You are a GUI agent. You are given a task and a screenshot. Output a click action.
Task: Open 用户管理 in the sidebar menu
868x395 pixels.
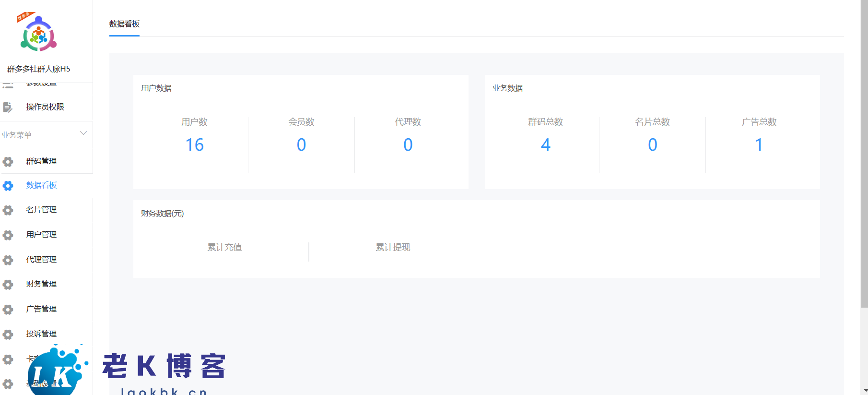[x=41, y=235]
